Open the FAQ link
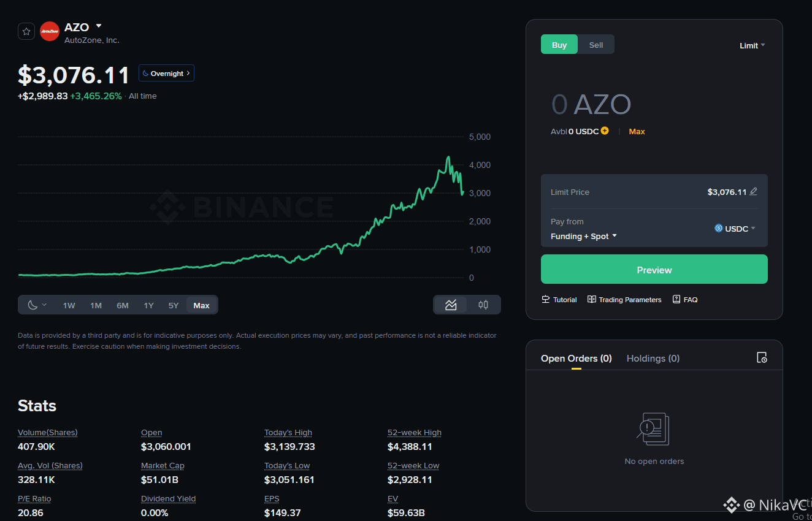 pyautogui.click(x=685, y=300)
